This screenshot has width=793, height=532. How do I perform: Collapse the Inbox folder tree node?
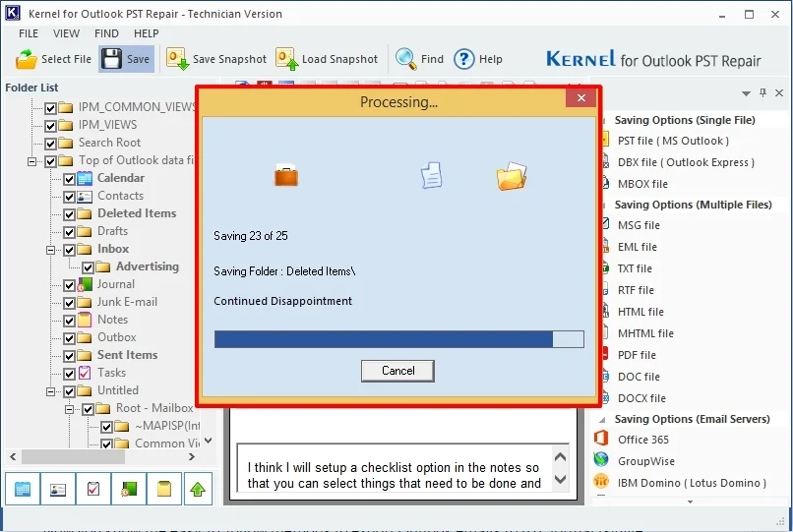tap(51, 250)
